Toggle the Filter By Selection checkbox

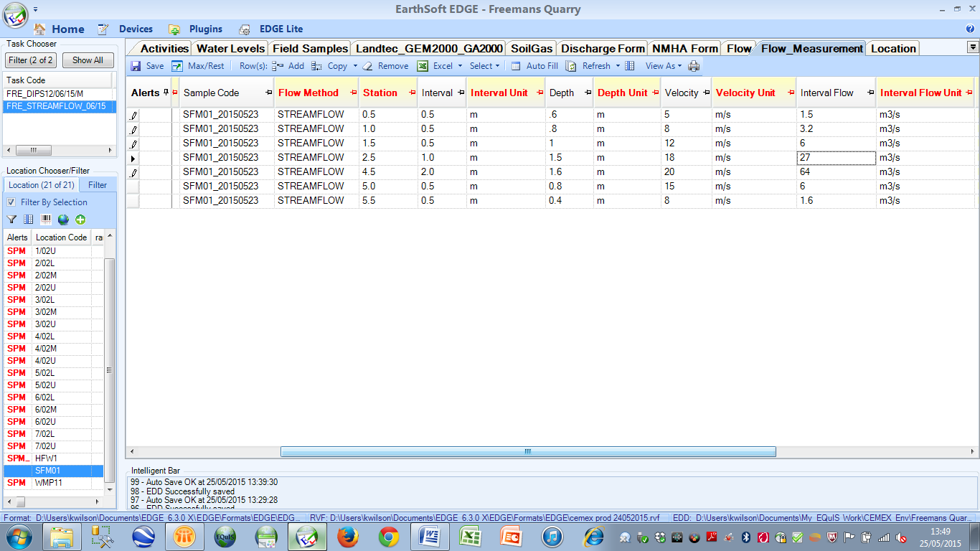11,202
